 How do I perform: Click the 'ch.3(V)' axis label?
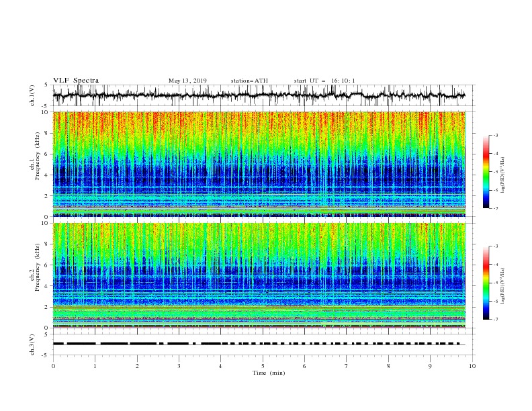point(32,345)
